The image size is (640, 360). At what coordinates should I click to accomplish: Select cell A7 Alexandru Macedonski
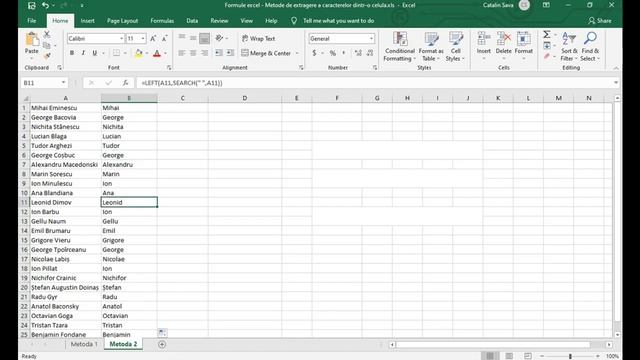click(x=65, y=164)
